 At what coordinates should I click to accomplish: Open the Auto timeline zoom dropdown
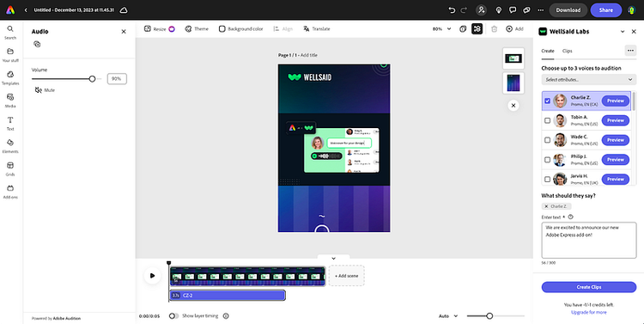tap(448, 315)
